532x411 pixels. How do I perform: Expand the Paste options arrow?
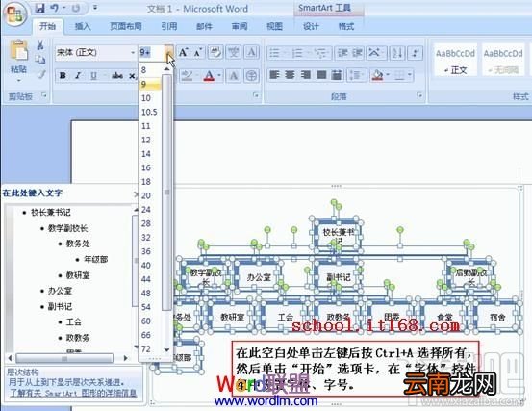point(18,81)
